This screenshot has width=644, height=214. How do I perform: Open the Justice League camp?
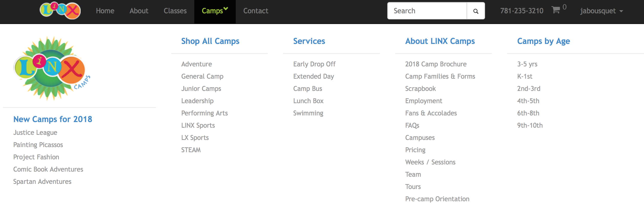35,133
